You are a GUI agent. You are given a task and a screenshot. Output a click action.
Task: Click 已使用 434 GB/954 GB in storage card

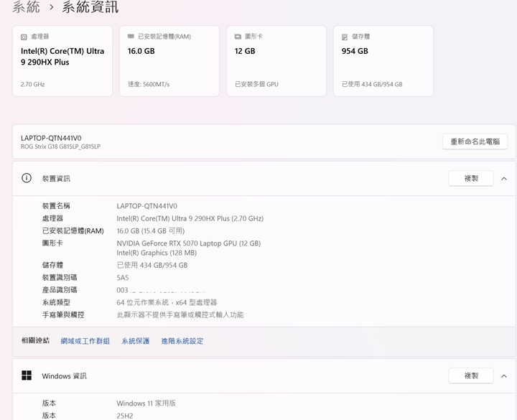(x=372, y=85)
